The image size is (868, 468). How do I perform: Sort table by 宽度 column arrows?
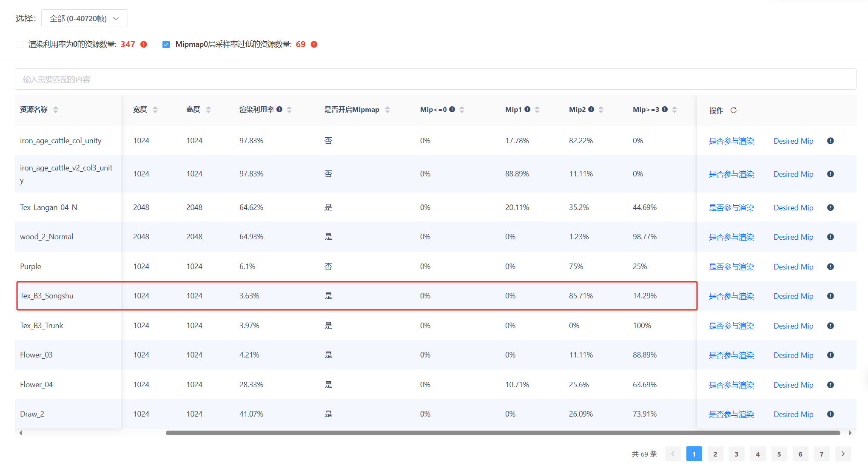(155, 110)
